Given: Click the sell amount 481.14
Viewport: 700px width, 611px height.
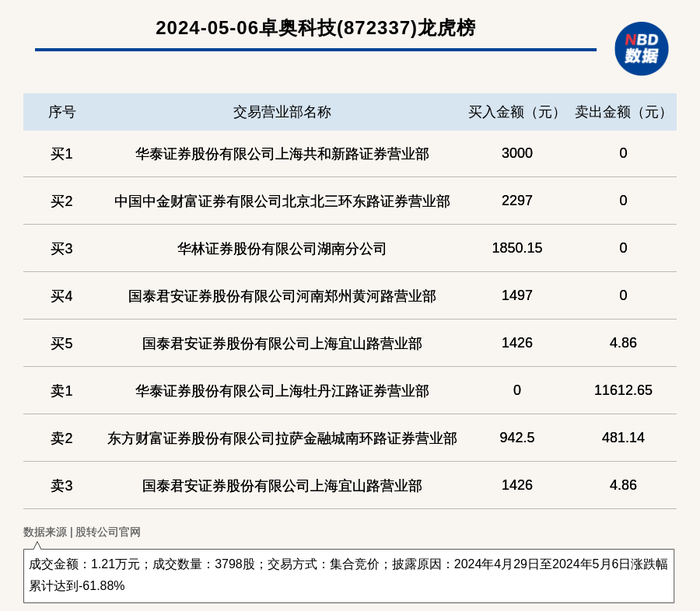Looking at the screenshot, I should (623, 437).
